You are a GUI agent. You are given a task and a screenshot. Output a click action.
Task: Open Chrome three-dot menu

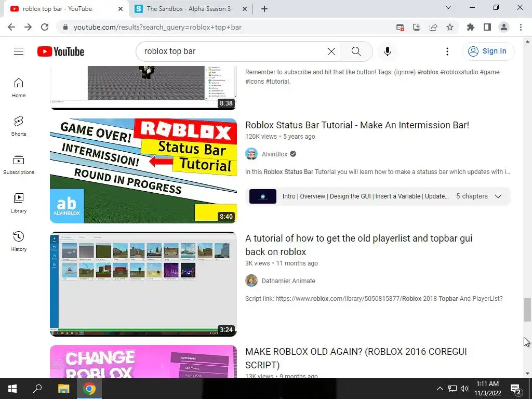pyautogui.click(x=521, y=27)
